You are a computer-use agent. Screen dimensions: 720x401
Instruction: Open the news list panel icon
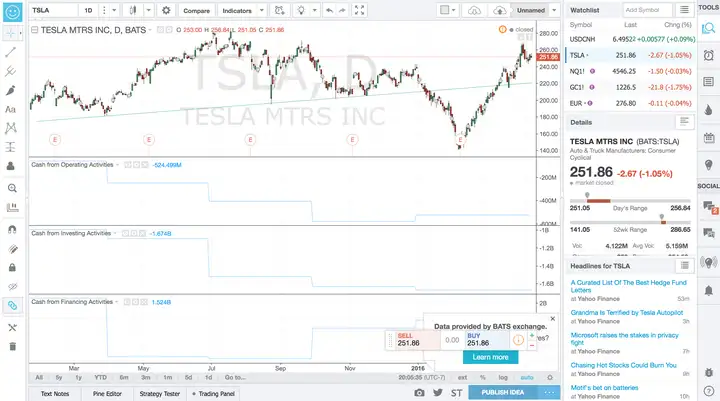pos(709,82)
